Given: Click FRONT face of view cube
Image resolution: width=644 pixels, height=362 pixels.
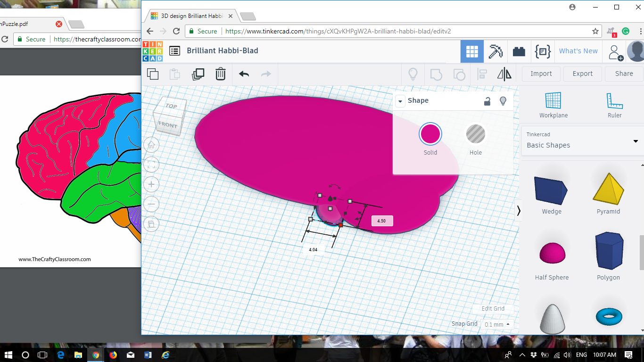Looking at the screenshot, I should [x=167, y=125].
